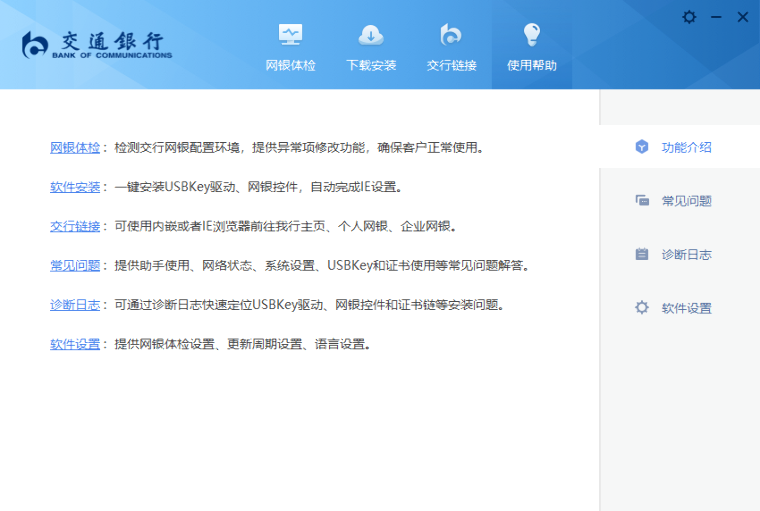Select 功能介绍 in the side menu
Image resolution: width=760 pixels, height=511 pixels.
pos(686,147)
